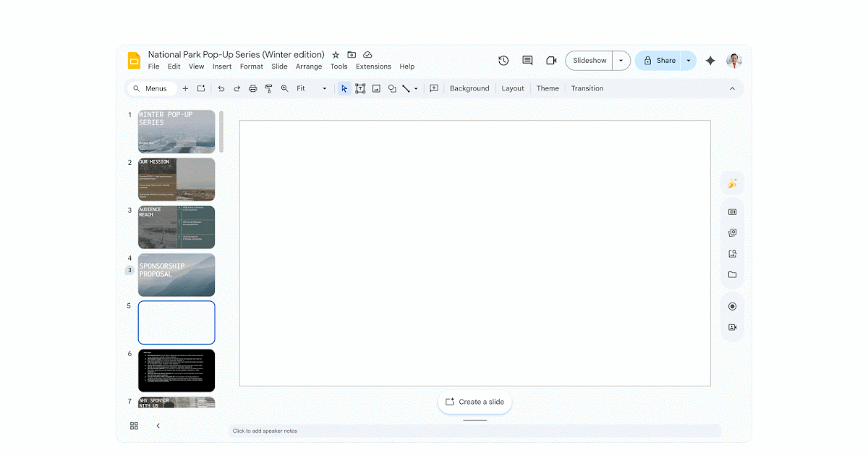Collapse the filmstrip with left chevron
This screenshot has width=868, height=456.
click(158, 426)
